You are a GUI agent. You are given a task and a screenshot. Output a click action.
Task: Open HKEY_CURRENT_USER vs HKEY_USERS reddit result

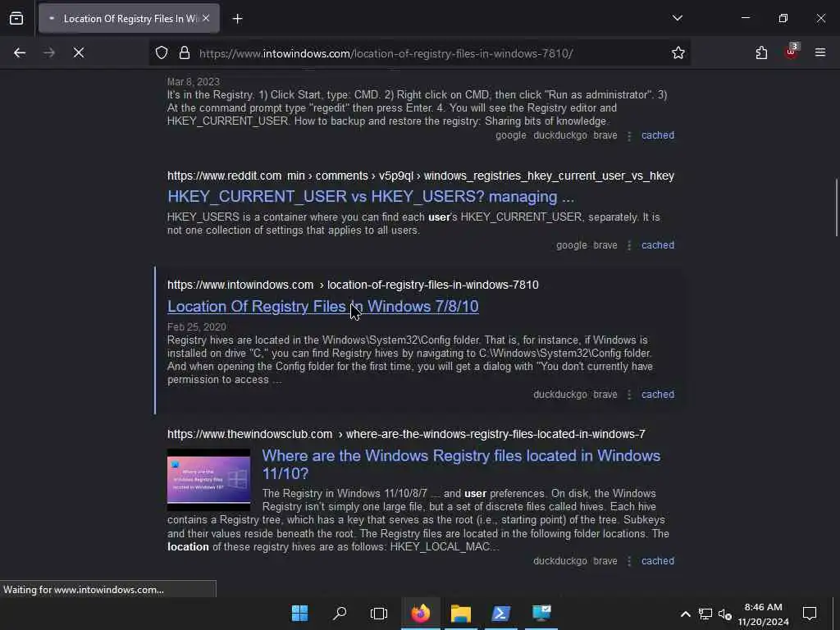371,197
